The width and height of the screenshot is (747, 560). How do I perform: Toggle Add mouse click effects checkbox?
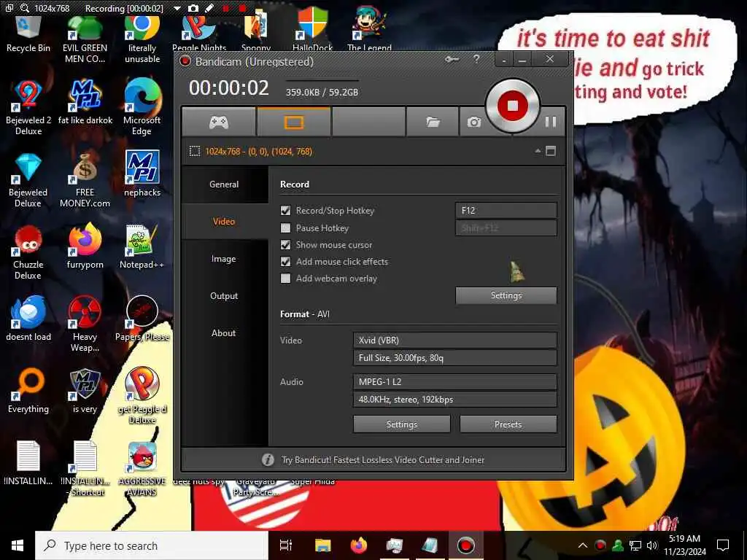pyautogui.click(x=285, y=262)
